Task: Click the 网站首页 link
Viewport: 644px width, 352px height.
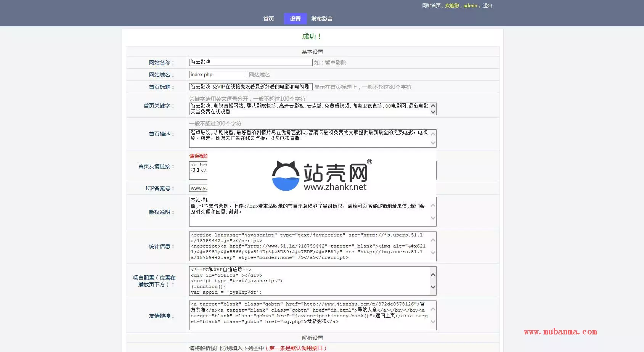Action: pyautogui.click(x=431, y=6)
